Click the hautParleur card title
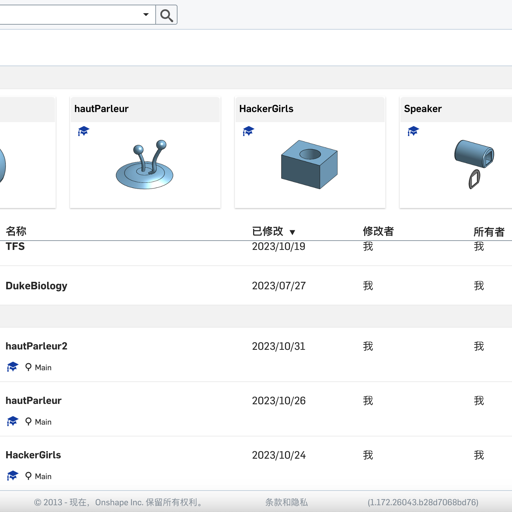 [101, 109]
